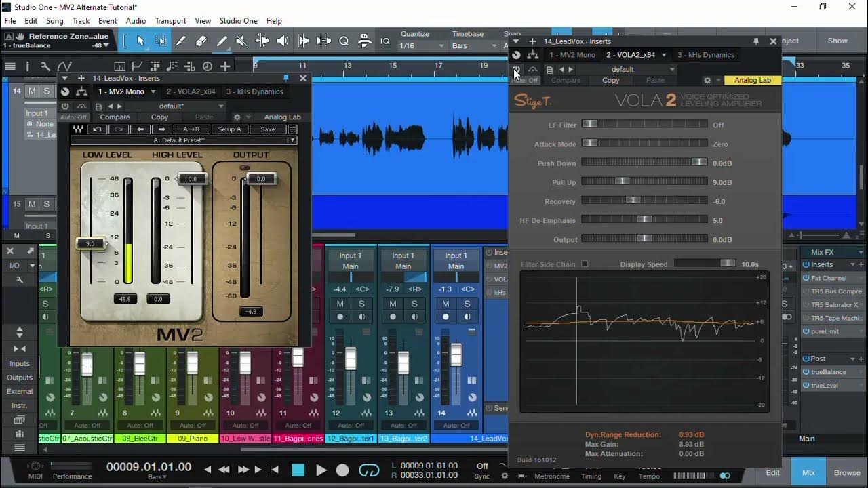Enable the Filter Side Chain checkbox
The height and width of the screenshot is (488, 868).
pos(585,264)
